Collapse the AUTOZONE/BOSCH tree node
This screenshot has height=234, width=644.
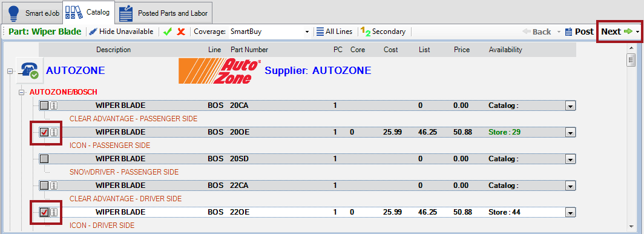[22, 92]
